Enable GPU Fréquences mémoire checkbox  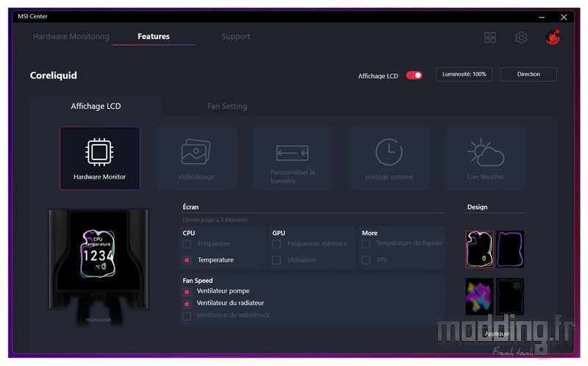click(x=276, y=244)
